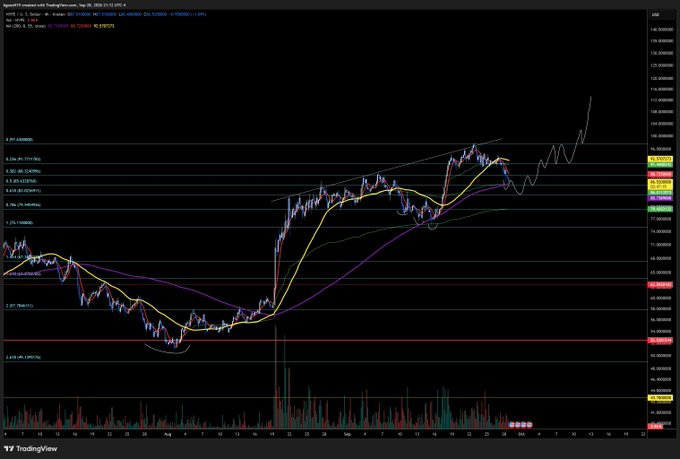Click the Sep label on time axis
Screen dimensions: 680x459
coord(347,433)
